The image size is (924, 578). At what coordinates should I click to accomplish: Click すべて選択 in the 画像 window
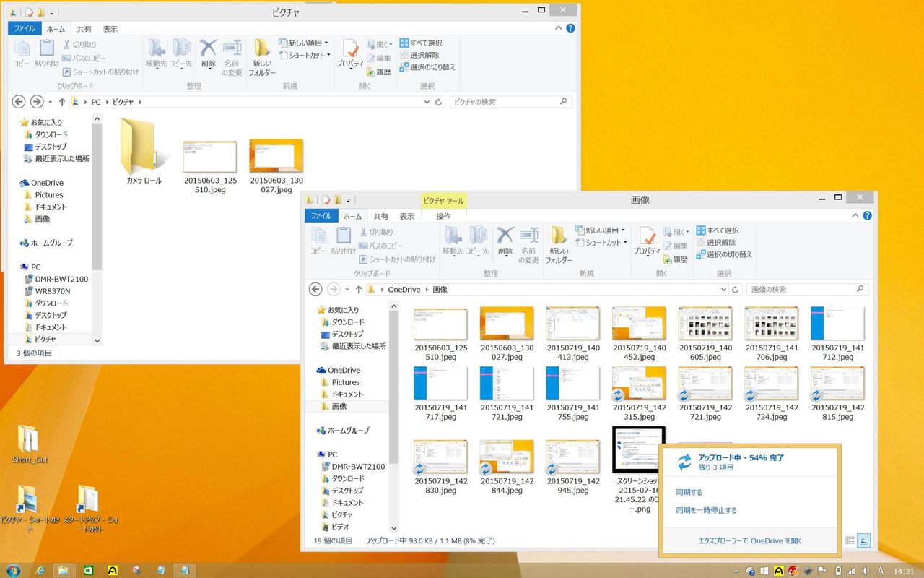718,230
